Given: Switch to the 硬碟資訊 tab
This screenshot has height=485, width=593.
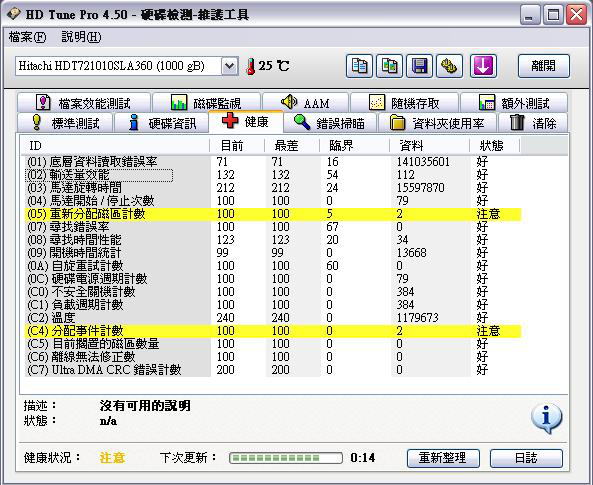Looking at the screenshot, I should 162,123.
